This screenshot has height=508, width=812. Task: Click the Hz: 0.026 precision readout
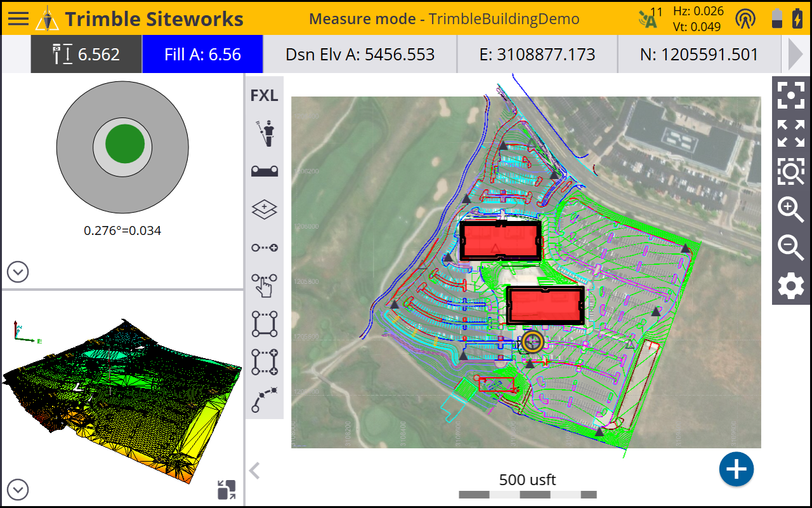pos(698,11)
